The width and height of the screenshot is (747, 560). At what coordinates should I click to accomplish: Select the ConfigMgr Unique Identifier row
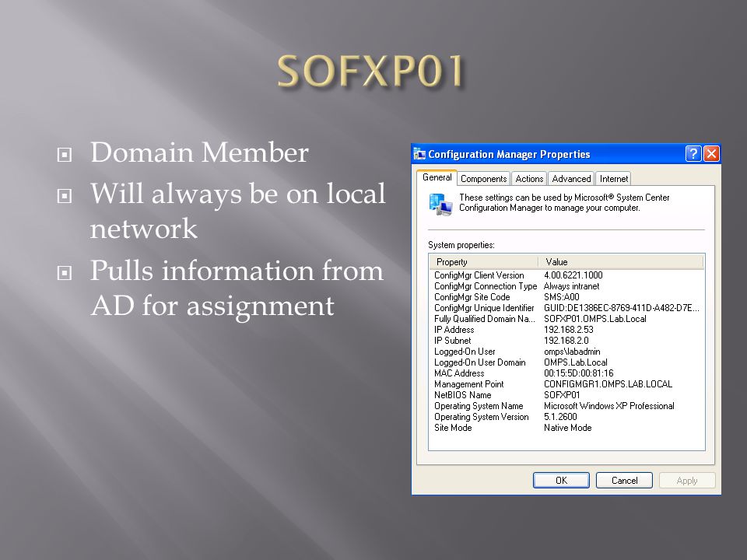click(x=567, y=308)
